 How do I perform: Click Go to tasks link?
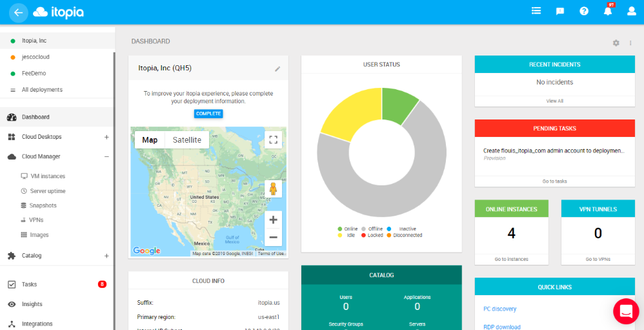554,181
